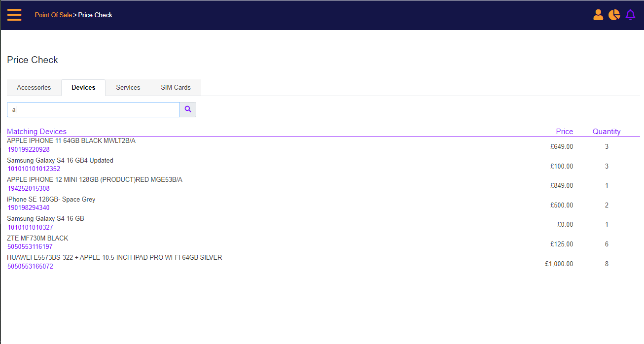Image resolution: width=644 pixels, height=344 pixels.
Task: Select ZTE MF730M BLACK device
Action: pos(37,238)
